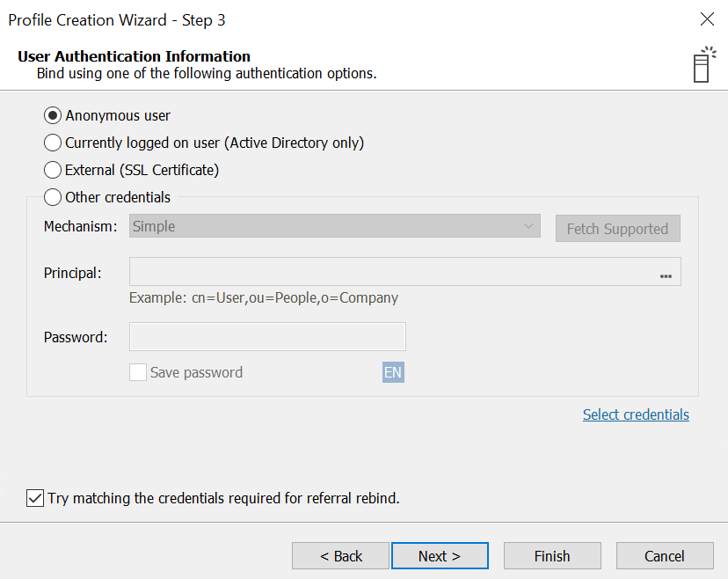Toggle the Save password checkbox
Viewport: 728px width, 579px height.
[138, 372]
